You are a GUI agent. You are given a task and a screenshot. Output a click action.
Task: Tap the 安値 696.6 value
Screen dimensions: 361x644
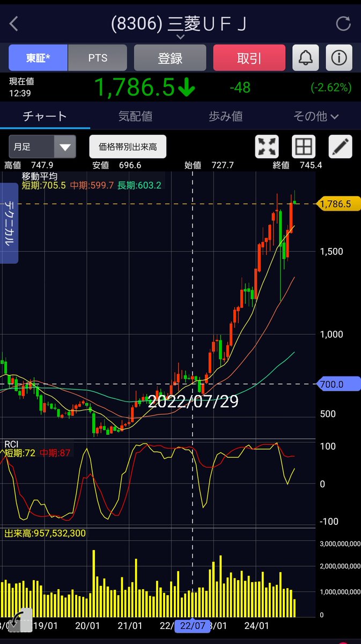click(x=116, y=165)
